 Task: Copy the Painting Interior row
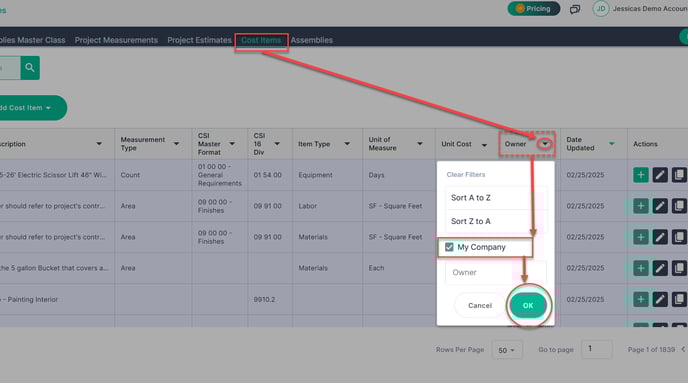(x=679, y=300)
